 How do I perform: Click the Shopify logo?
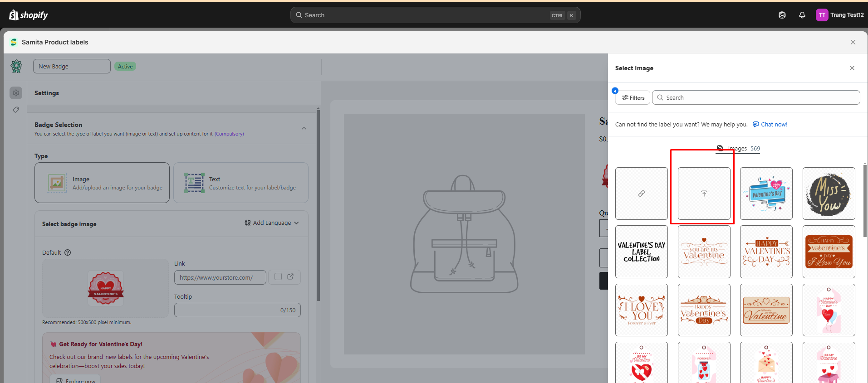point(28,15)
